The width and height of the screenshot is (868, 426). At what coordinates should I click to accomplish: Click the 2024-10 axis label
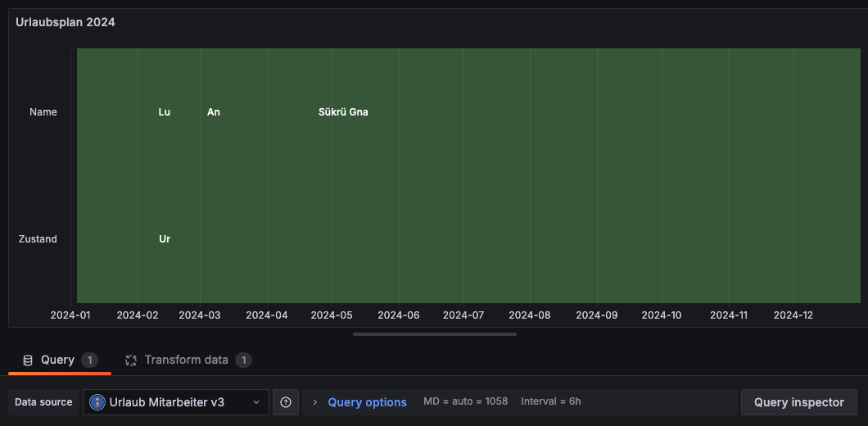(x=662, y=315)
